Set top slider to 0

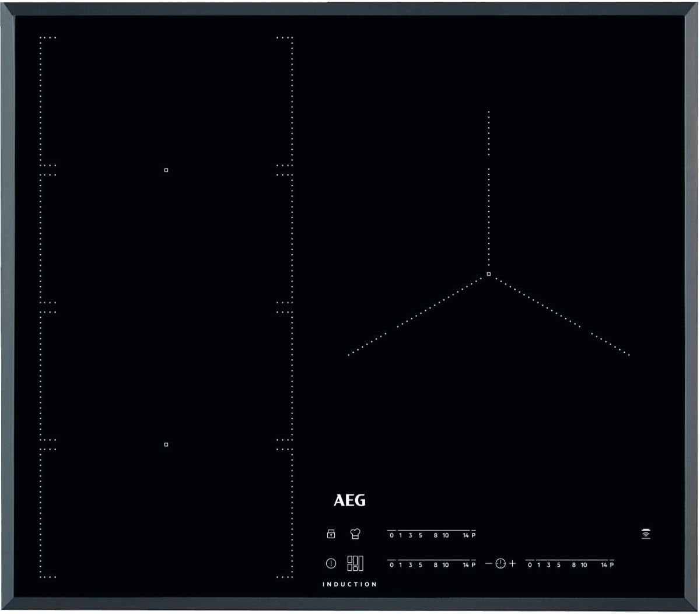click(x=392, y=535)
